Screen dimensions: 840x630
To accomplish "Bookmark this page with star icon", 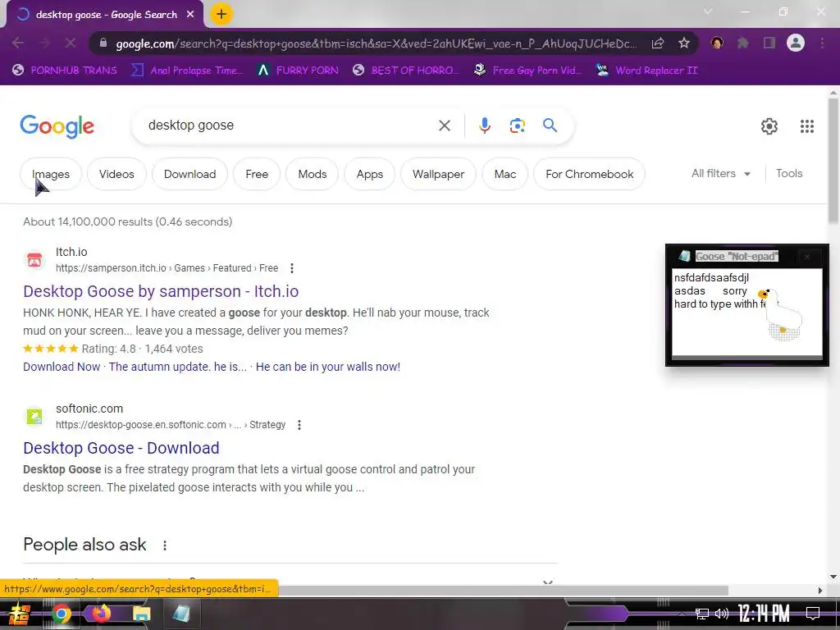I will tap(683, 43).
